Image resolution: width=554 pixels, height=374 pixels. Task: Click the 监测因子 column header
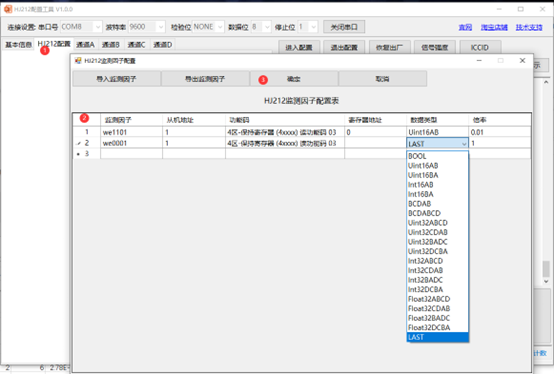point(131,120)
